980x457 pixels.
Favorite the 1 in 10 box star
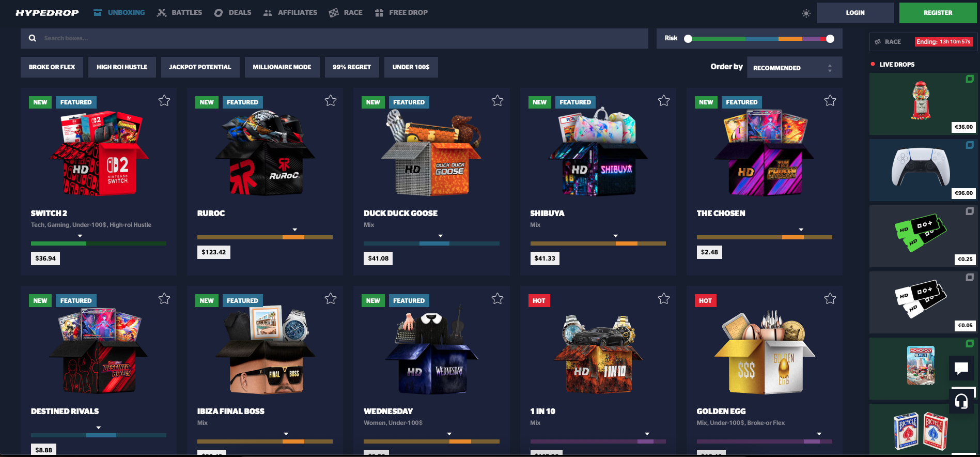pyautogui.click(x=664, y=299)
